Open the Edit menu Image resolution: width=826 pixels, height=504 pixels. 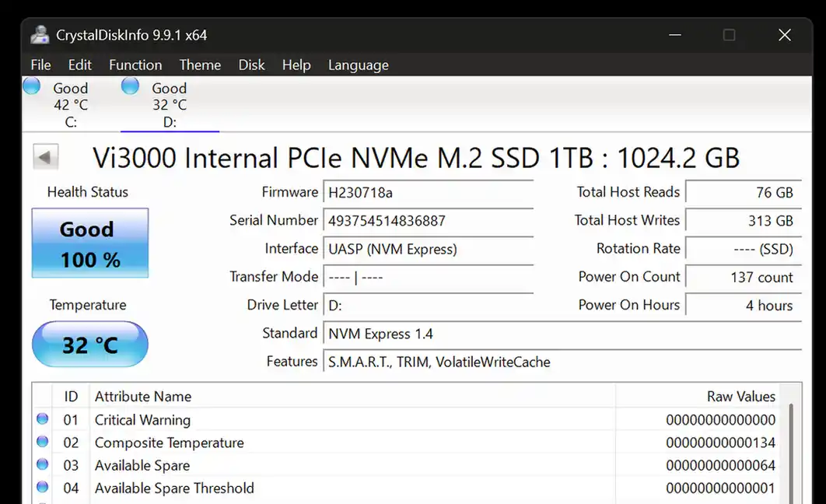tap(79, 65)
